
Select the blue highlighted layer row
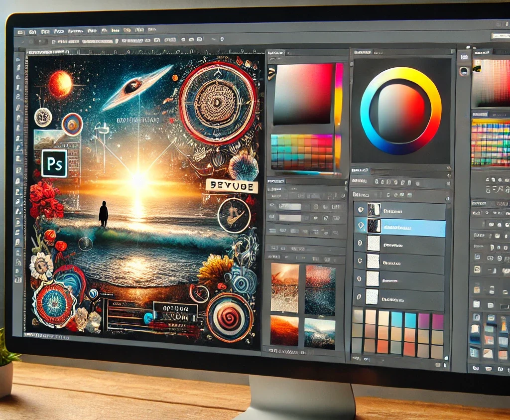coord(400,227)
